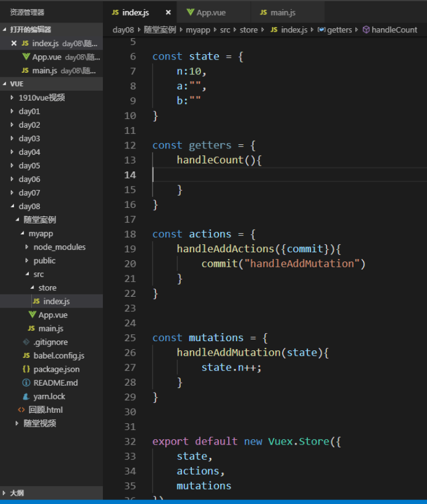Open the .gitignore file
Screen dimensions: 427x504
[51, 342]
